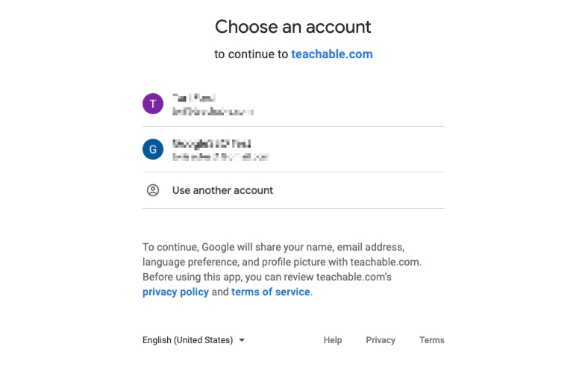
Task: Select the blurred email under G account
Action: 221,157
